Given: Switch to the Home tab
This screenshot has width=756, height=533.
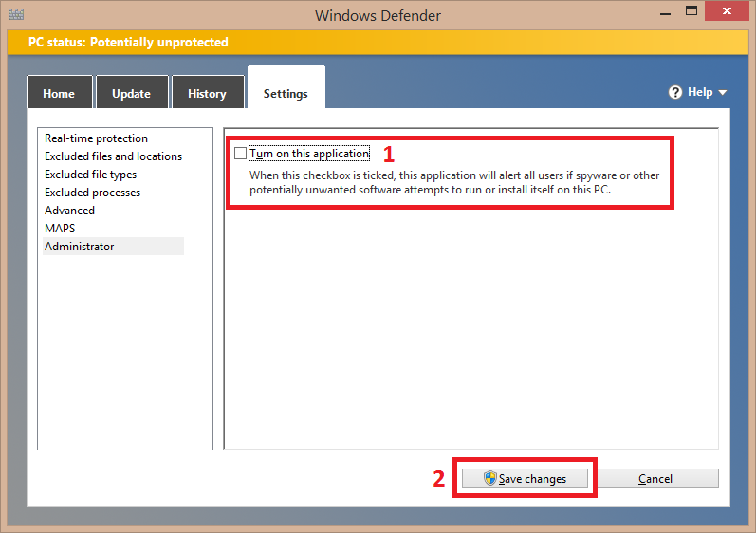Looking at the screenshot, I should (x=60, y=92).
